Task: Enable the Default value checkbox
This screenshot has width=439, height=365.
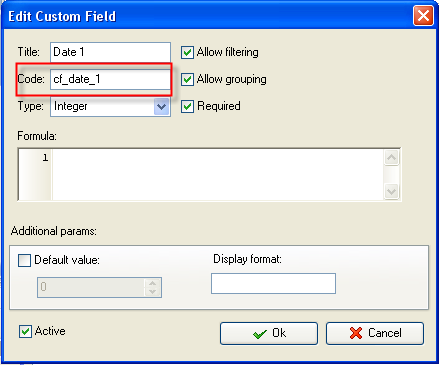Action: [24, 260]
